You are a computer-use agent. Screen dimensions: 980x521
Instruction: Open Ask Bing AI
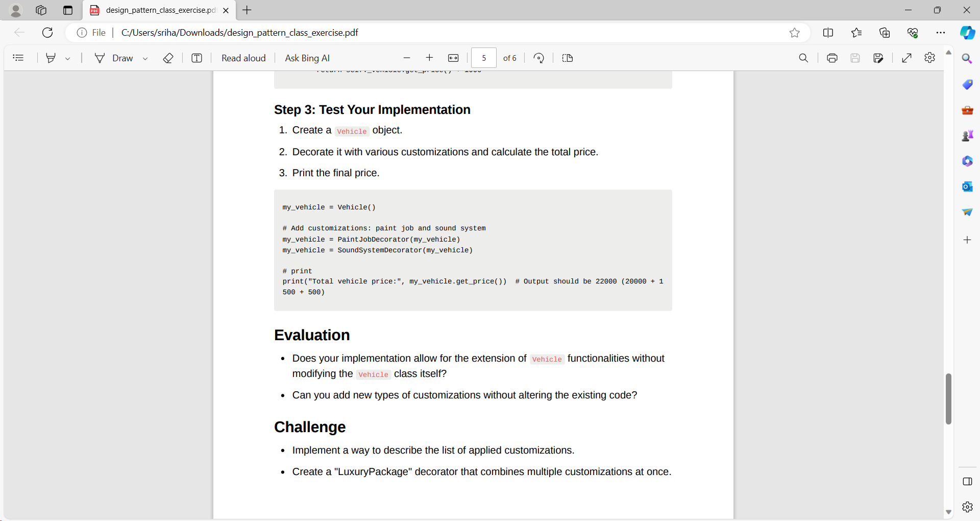point(307,58)
